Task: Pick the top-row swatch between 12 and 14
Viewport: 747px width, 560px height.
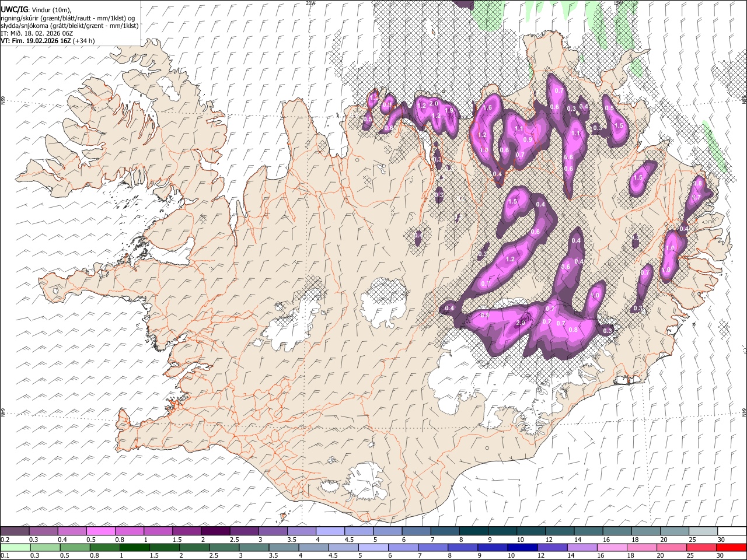Action: (559, 531)
